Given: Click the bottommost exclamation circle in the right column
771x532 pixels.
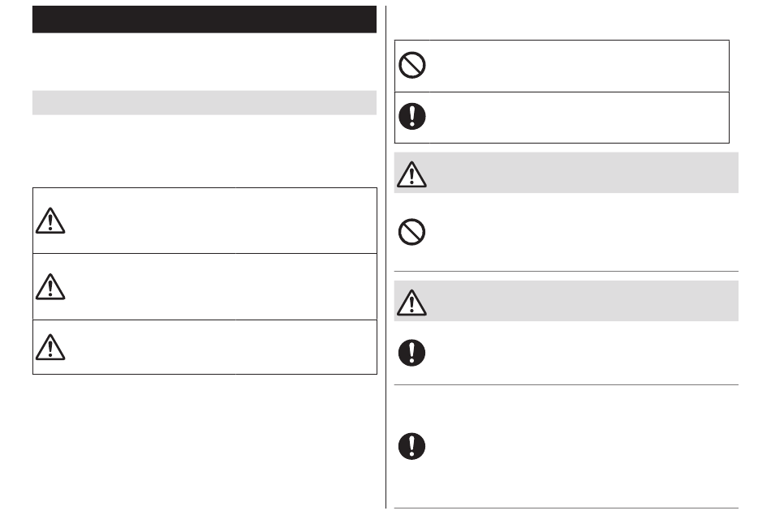Looking at the screenshot, I should click(x=412, y=446).
